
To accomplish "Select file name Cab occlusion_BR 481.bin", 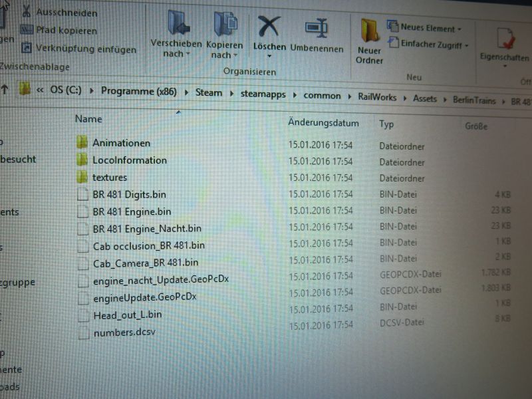I will [x=149, y=245].
